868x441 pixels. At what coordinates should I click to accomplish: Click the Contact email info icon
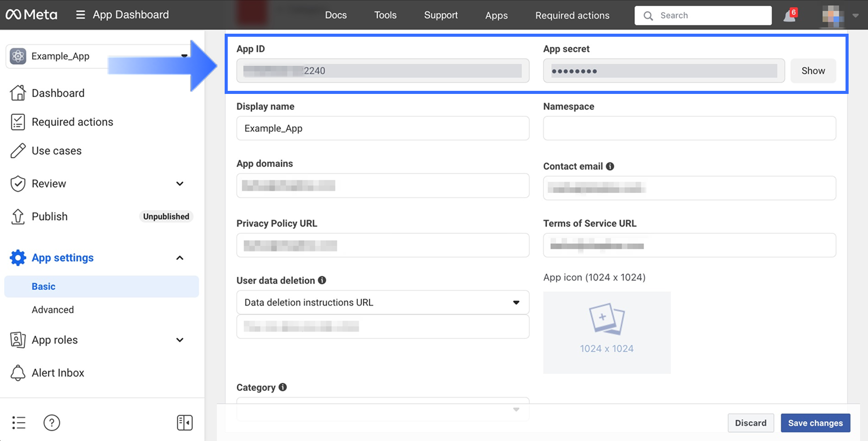[x=610, y=166]
